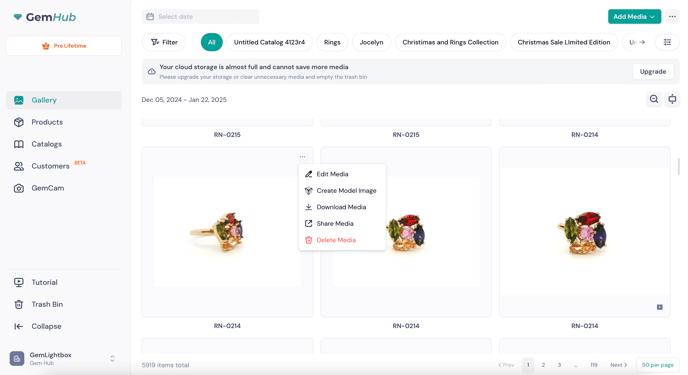The height and width of the screenshot is (375, 688).
Task: Choose Download Media from the context menu
Action: pos(342,207)
